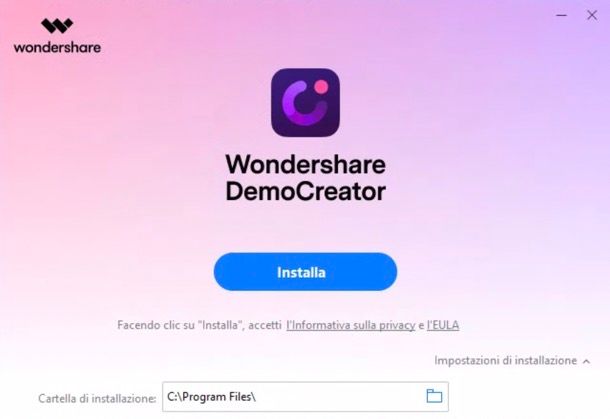The width and height of the screenshot is (610, 419).
Task: Click the Wondershare heading line of the title
Action: tap(305, 165)
